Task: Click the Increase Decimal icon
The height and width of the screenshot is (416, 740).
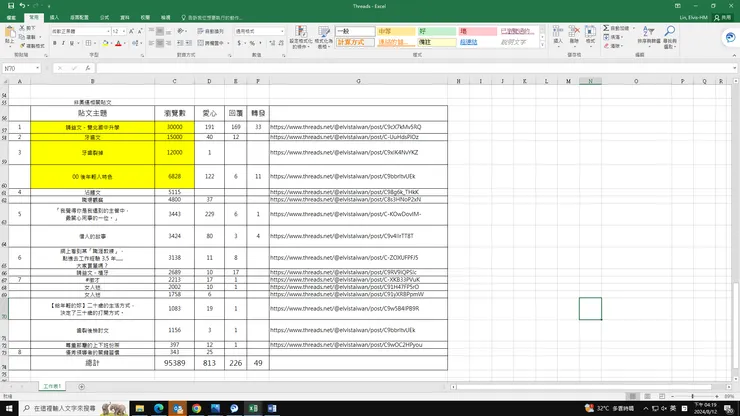Action: 272,43
